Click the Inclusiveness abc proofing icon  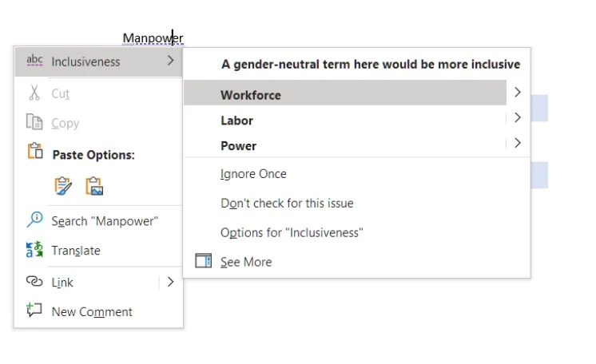tap(34, 61)
